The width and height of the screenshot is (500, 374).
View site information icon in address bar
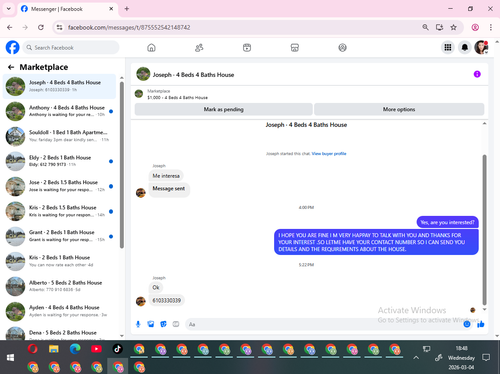pos(60,27)
